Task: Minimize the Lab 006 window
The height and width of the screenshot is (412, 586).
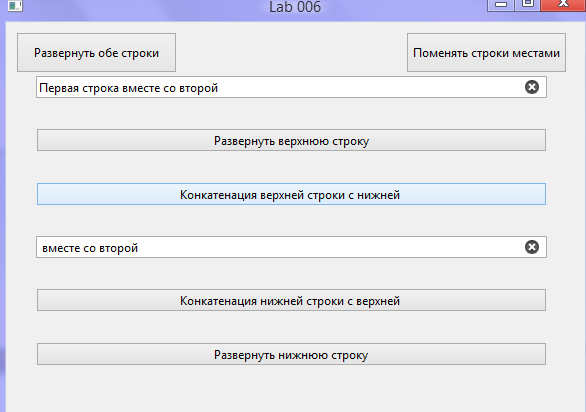Action: 501,5
